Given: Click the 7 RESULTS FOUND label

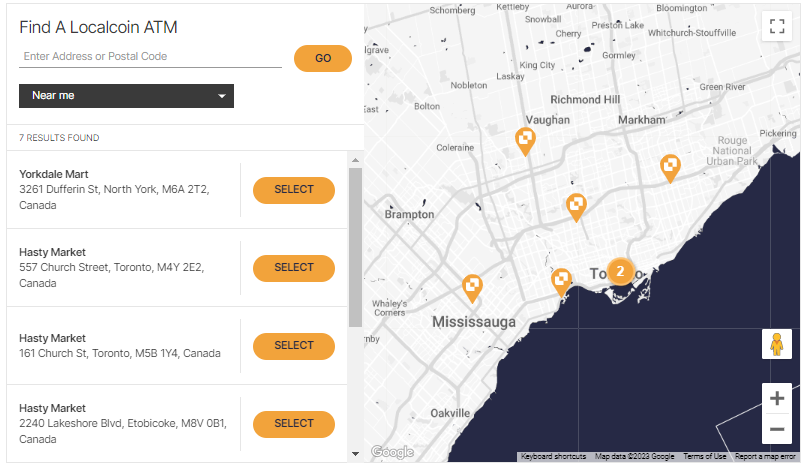Looking at the screenshot, I should (x=59, y=138).
